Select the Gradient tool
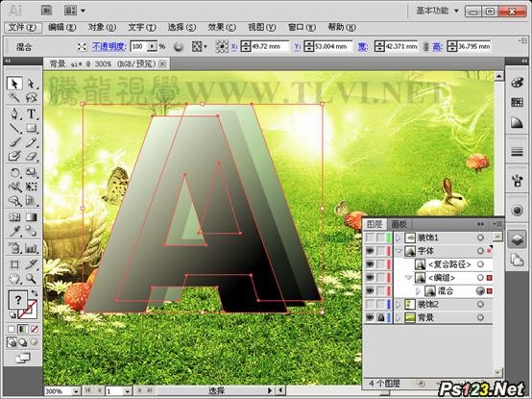The height and width of the screenshot is (399, 532). (x=31, y=217)
